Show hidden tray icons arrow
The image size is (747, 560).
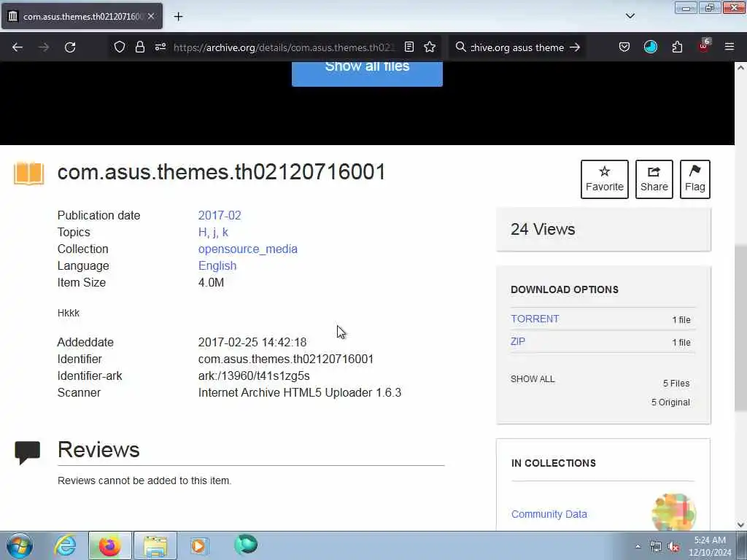click(638, 546)
